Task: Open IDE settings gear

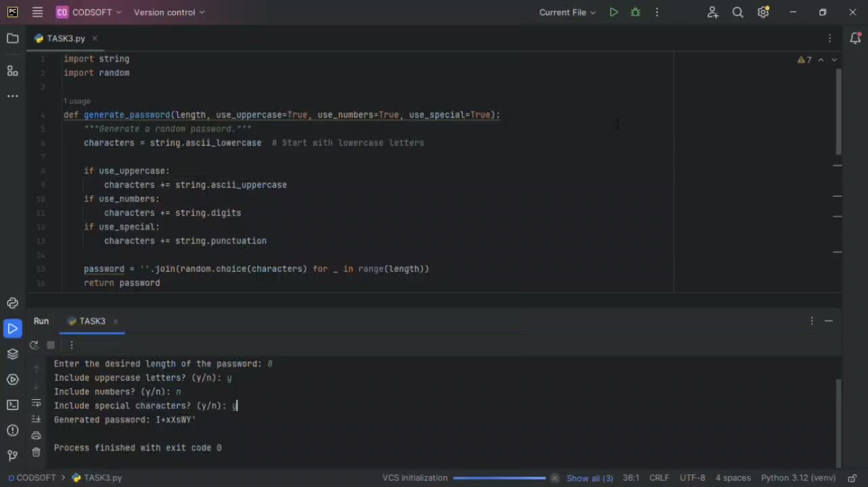Action: pyautogui.click(x=763, y=12)
